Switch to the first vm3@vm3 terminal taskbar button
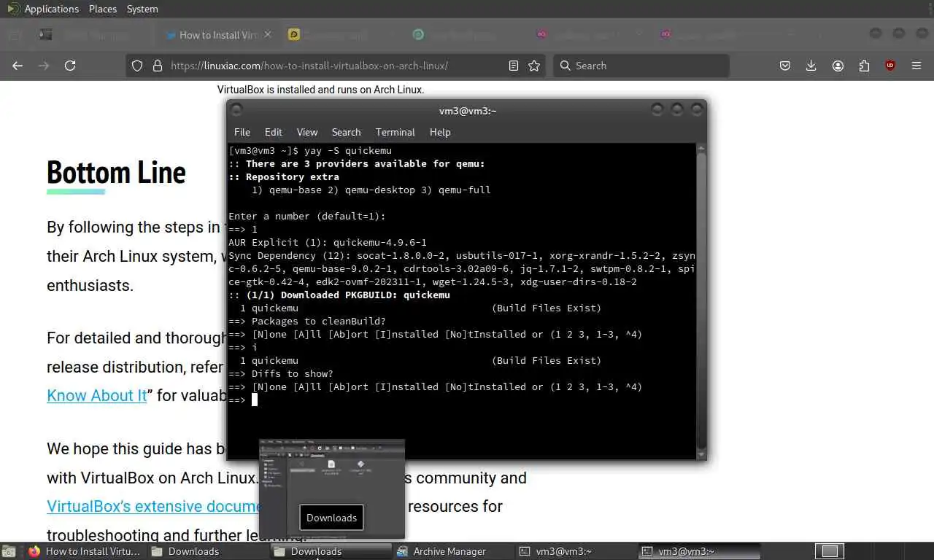The image size is (934, 560). 575,551
